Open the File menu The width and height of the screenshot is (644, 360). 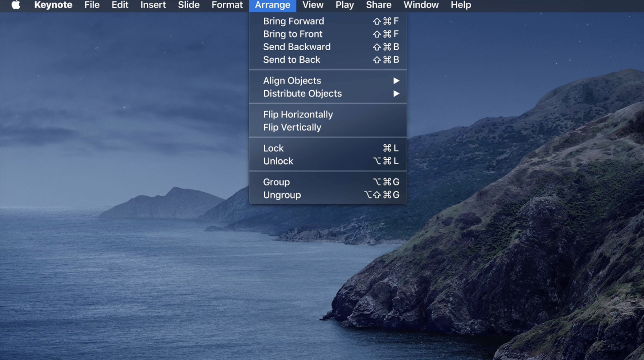click(x=92, y=5)
